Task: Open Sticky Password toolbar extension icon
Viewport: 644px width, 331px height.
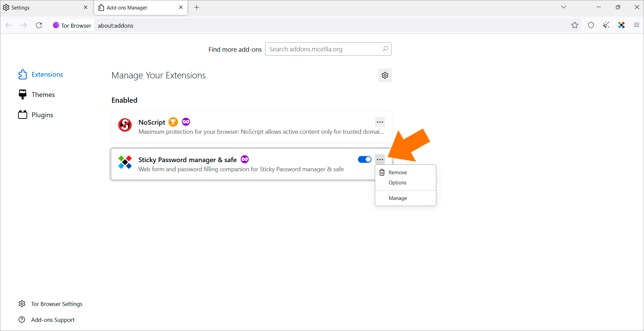Action: click(x=621, y=25)
